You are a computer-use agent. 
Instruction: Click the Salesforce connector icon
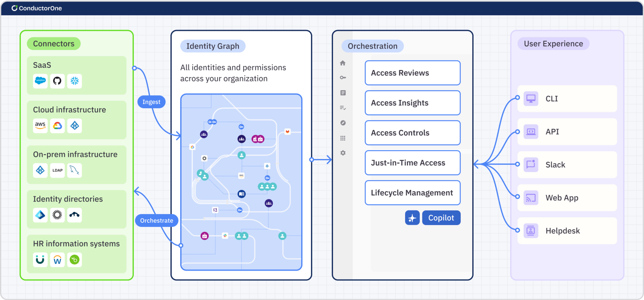40,81
